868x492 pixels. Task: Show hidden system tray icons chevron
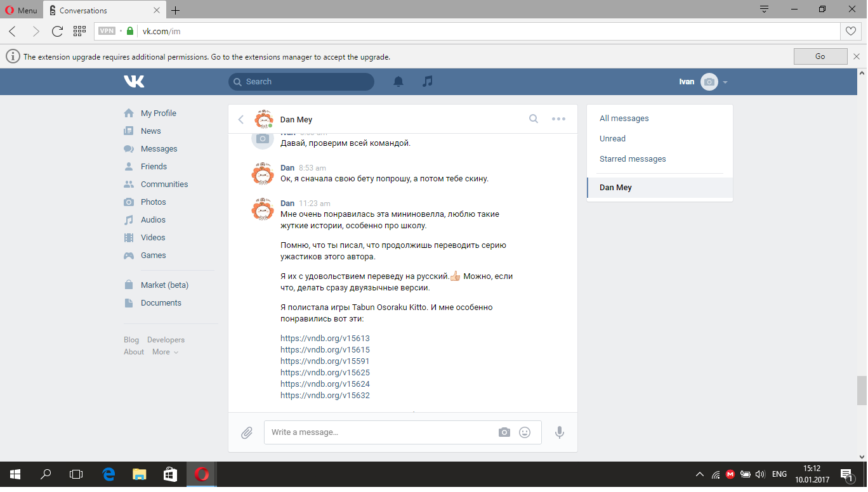pos(700,474)
